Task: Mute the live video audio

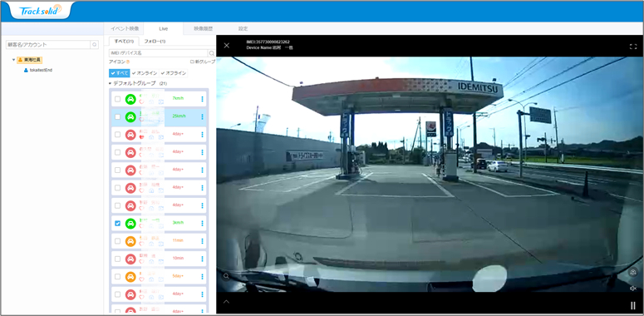Action: click(x=633, y=289)
